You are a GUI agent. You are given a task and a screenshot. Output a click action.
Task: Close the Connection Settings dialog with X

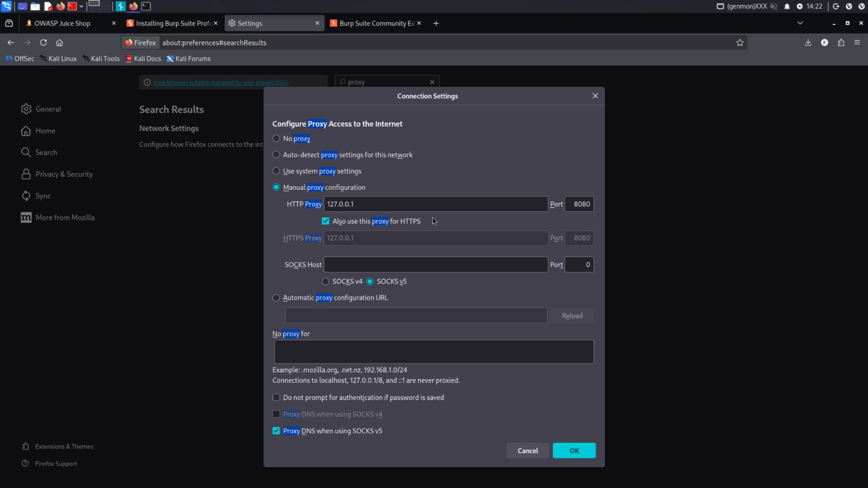[595, 96]
